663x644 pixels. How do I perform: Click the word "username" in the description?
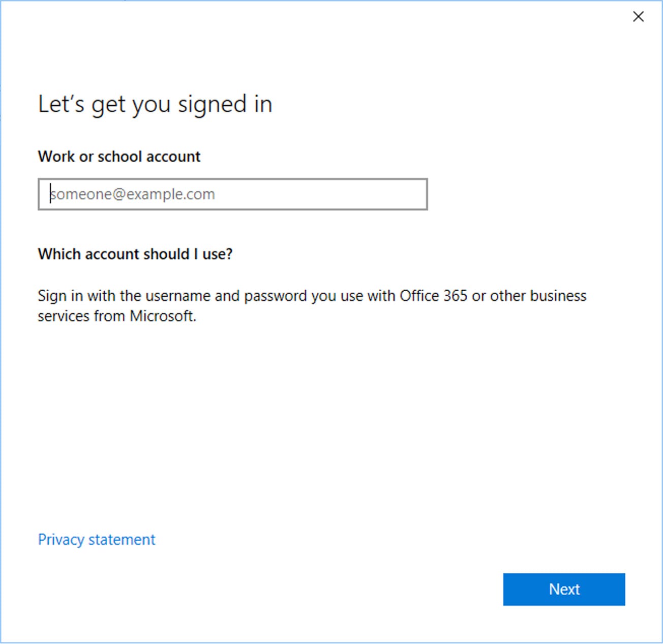tap(176, 296)
